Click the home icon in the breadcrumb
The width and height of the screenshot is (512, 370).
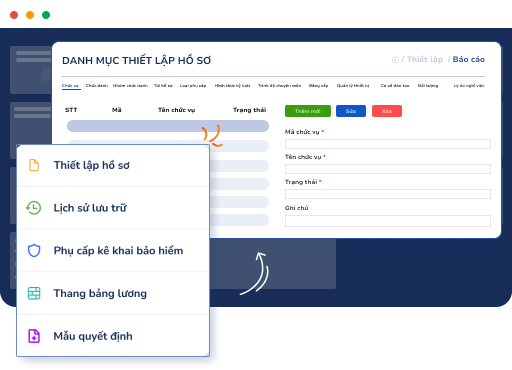point(395,60)
